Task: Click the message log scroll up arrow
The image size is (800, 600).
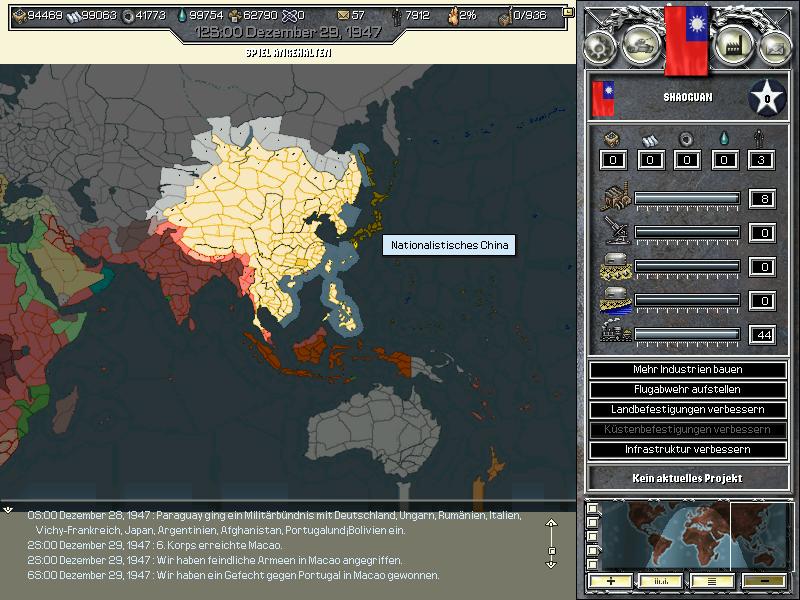Action: tap(551, 523)
